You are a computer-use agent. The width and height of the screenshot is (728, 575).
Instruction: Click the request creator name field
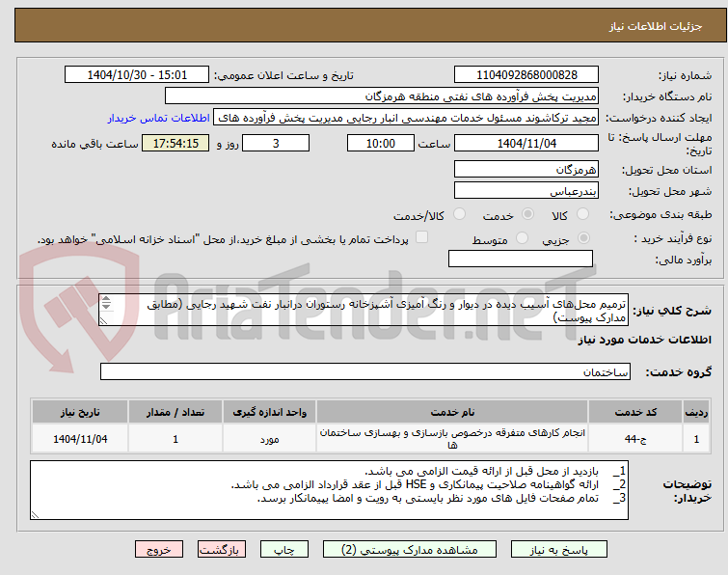point(406,118)
